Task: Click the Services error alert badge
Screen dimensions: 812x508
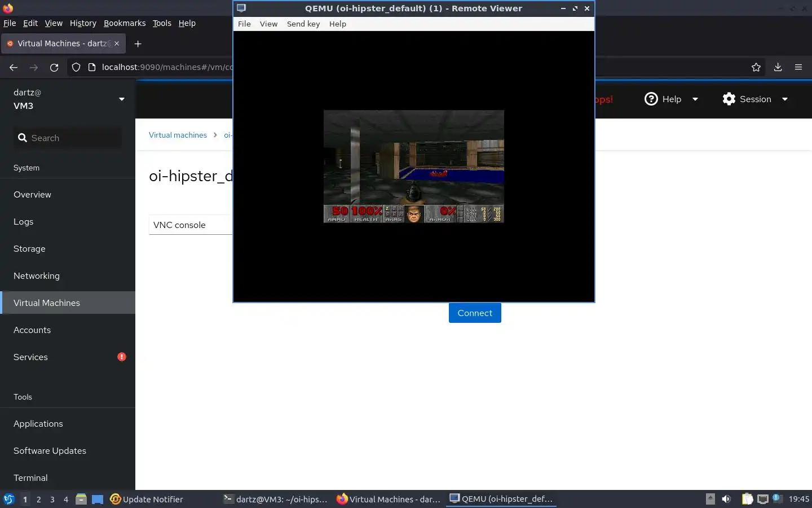Action: (x=122, y=357)
